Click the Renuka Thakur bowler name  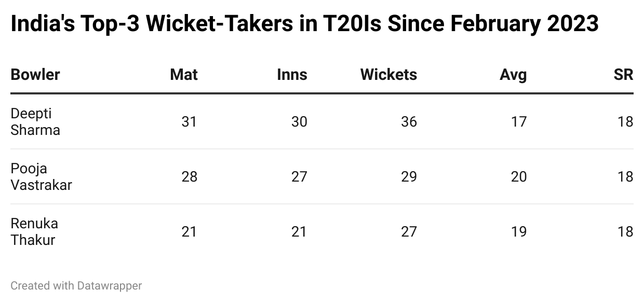[x=34, y=231]
